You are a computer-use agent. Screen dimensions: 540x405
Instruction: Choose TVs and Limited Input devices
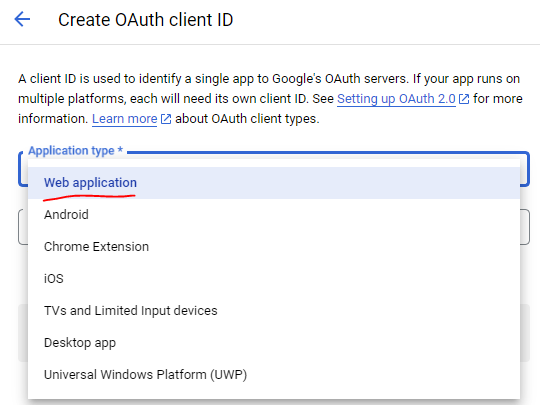click(x=274, y=311)
